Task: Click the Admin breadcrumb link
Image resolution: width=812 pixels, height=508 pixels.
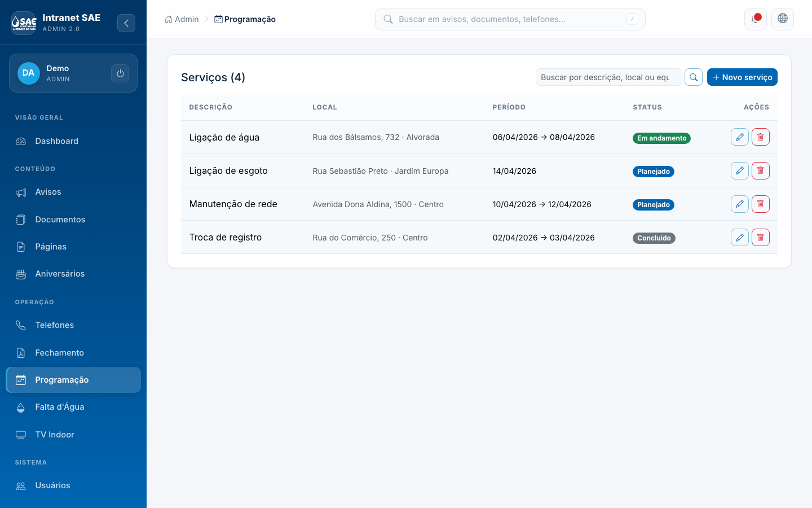Action: (182, 19)
